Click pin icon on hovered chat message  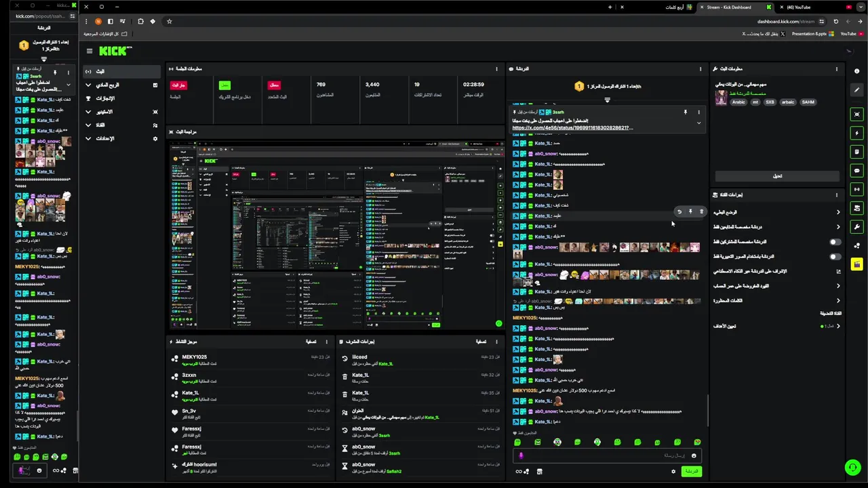(x=690, y=211)
